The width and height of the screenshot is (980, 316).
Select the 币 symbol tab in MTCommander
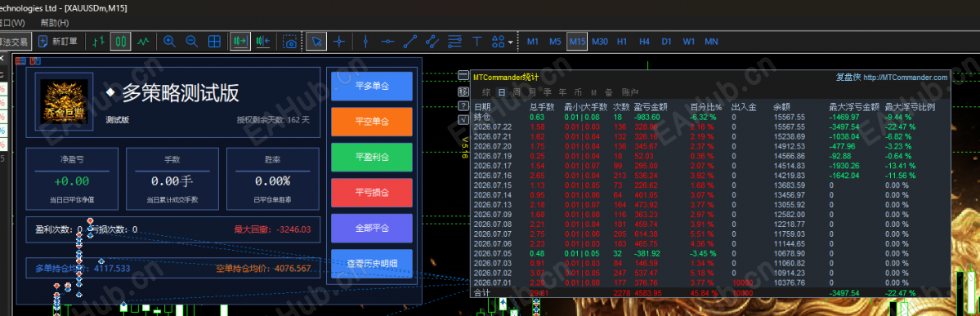pos(578,92)
